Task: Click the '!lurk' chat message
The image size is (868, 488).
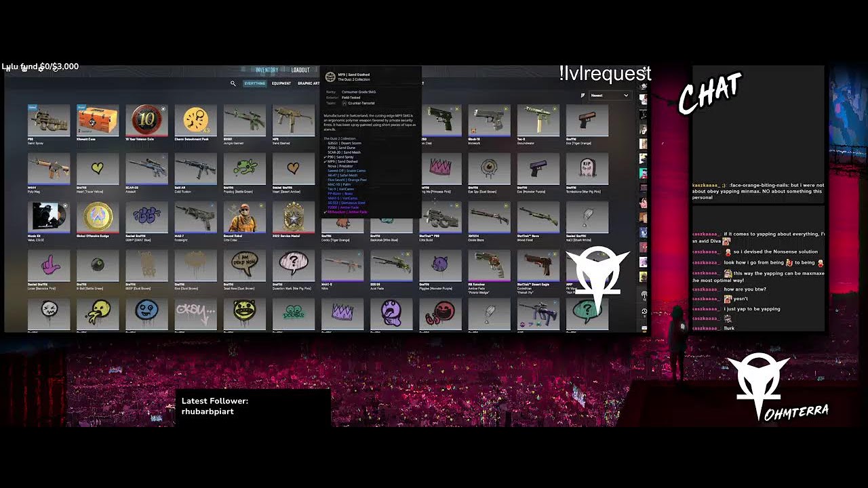Action: 730,328
